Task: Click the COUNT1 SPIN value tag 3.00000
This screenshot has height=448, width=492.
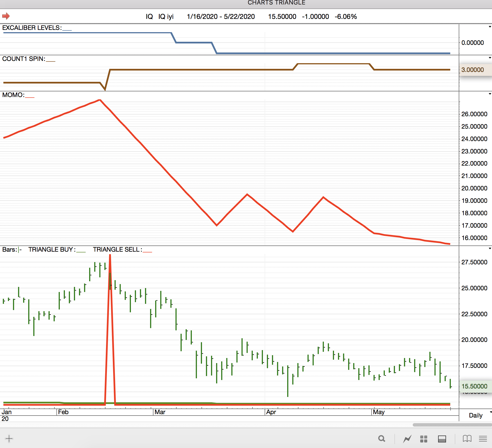Action: (476, 70)
